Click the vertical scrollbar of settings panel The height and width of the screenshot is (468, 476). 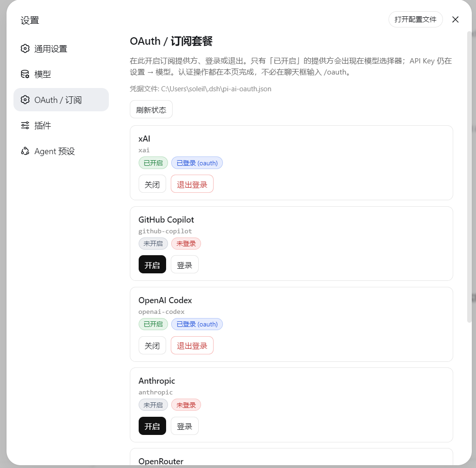[x=469, y=176]
